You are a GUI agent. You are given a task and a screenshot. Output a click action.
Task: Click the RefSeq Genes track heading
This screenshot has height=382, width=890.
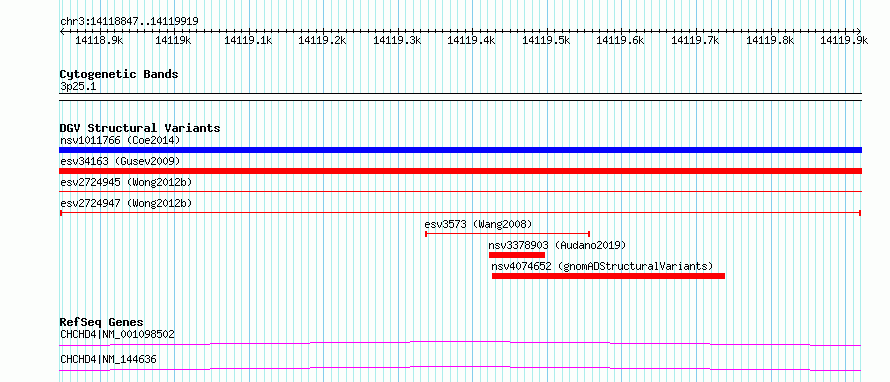coord(102,322)
